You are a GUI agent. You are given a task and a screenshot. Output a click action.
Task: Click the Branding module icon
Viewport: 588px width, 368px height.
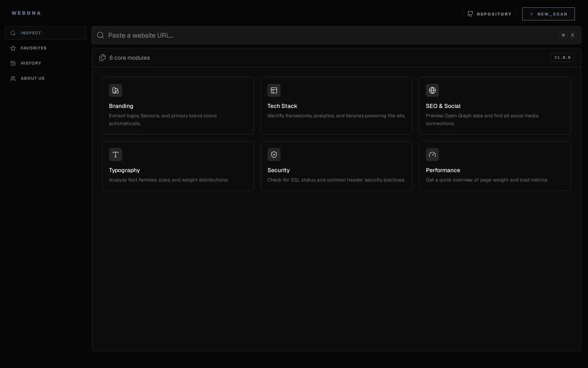coord(116,90)
